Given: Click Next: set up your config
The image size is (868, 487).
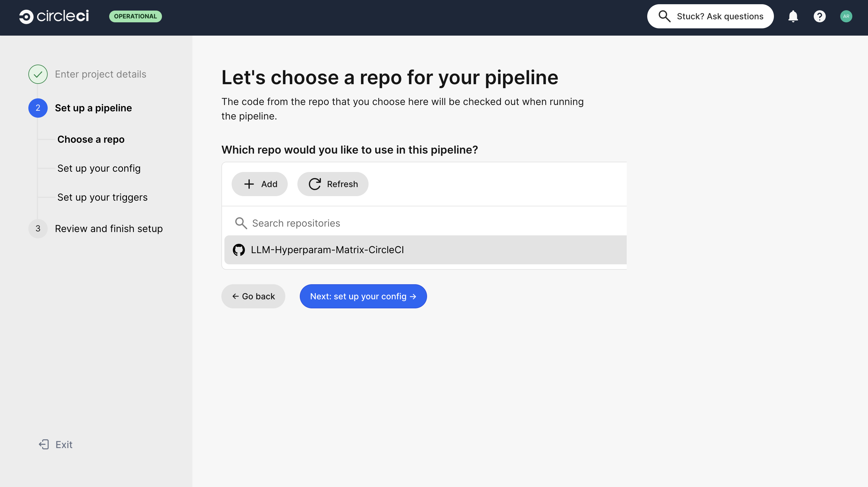Looking at the screenshot, I should [363, 296].
